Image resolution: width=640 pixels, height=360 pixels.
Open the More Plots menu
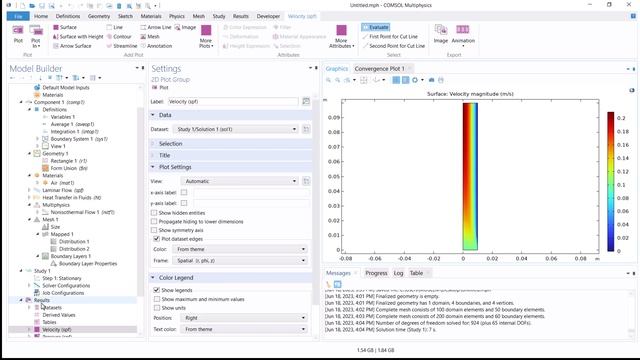coord(206,36)
